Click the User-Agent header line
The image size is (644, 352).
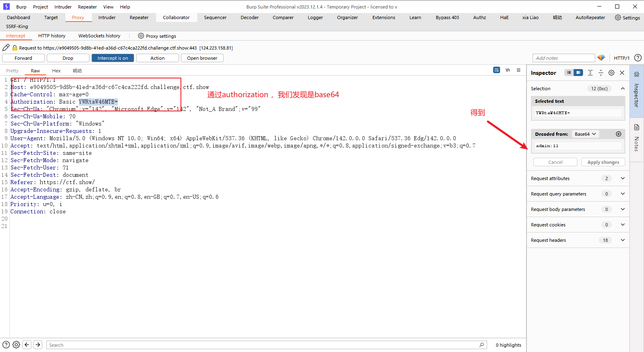[x=233, y=138]
